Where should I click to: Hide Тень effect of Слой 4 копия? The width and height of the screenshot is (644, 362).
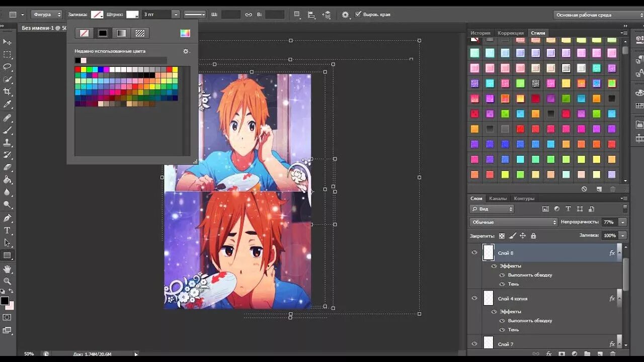tap(502, 330)
